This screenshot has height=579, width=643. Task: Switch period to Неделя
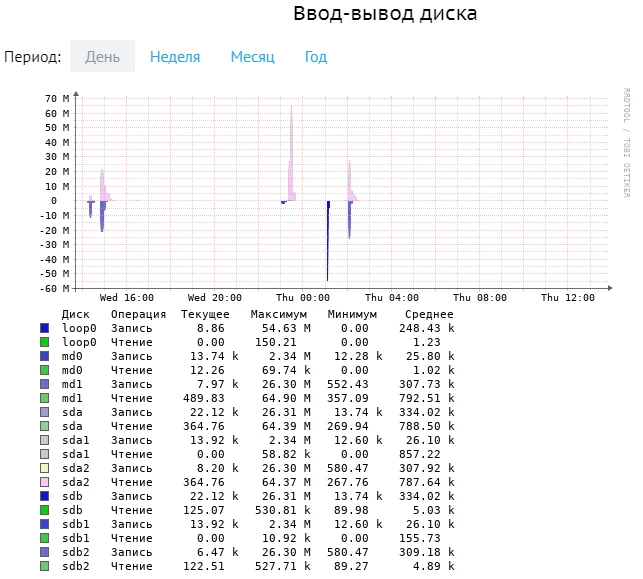(x=175, y=57)
